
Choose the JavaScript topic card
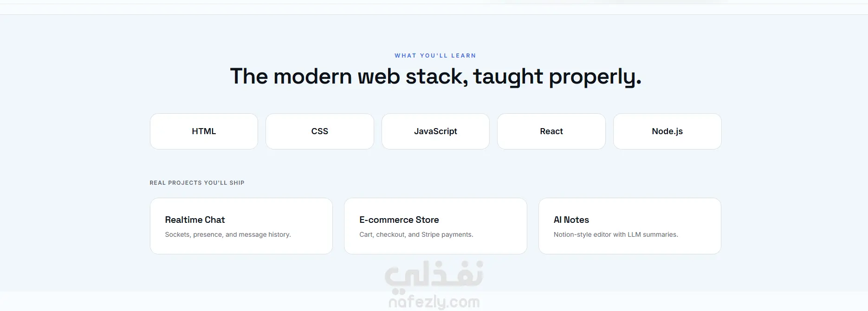[435, 131]
